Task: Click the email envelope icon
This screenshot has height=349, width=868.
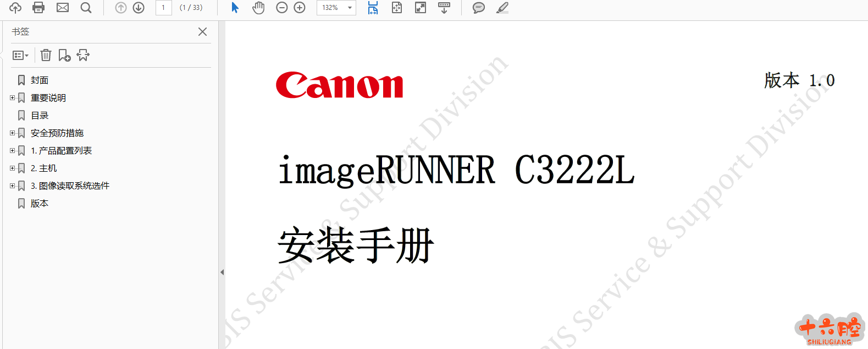Action: [63, 8]
